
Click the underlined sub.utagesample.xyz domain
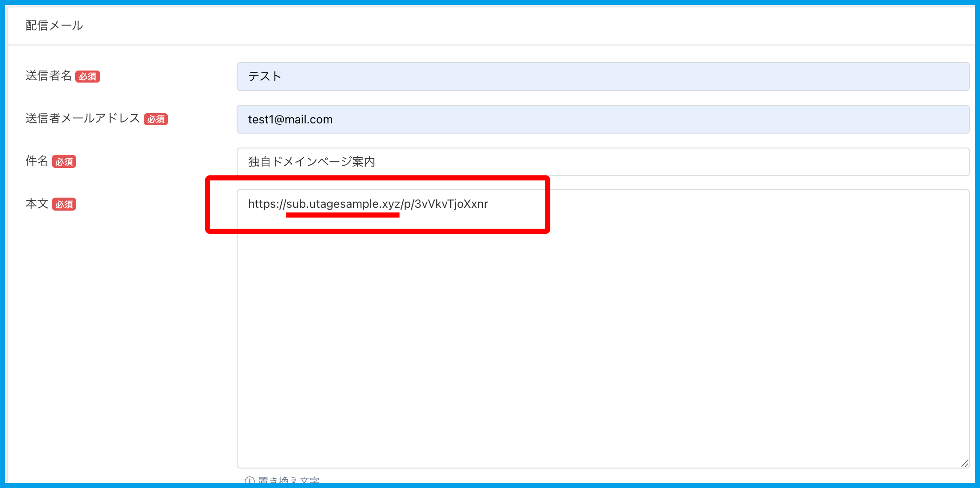[343, 204]
